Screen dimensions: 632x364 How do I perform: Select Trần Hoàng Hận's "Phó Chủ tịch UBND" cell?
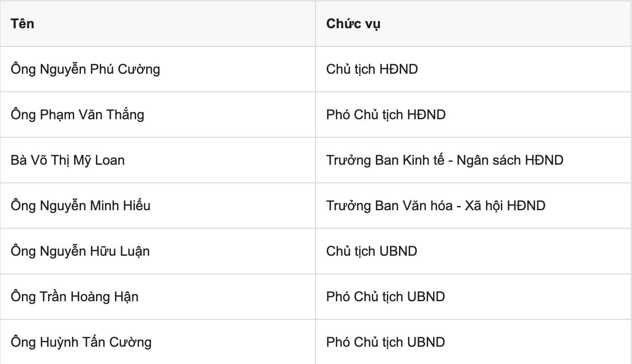[386, 297]
